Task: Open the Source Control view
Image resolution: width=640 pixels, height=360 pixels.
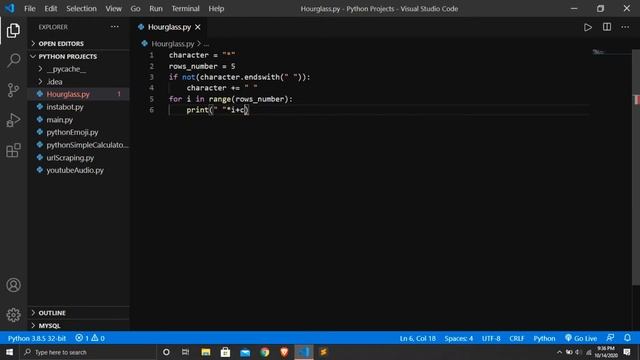Action: point(13,90)
